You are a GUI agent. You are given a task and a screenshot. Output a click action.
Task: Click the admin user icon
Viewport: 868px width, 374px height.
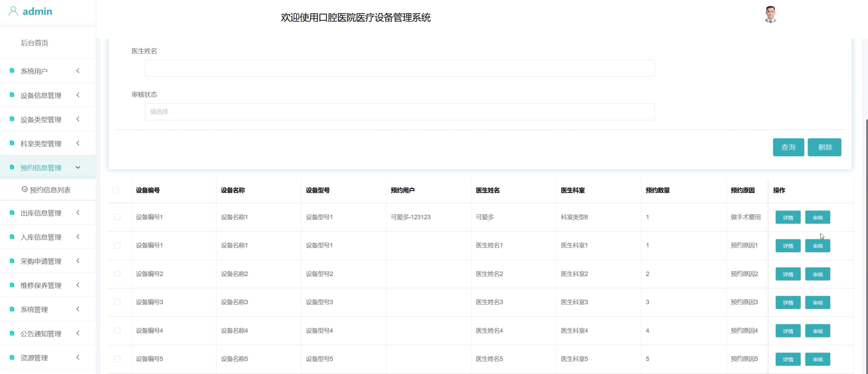click(x=13, y=11)
